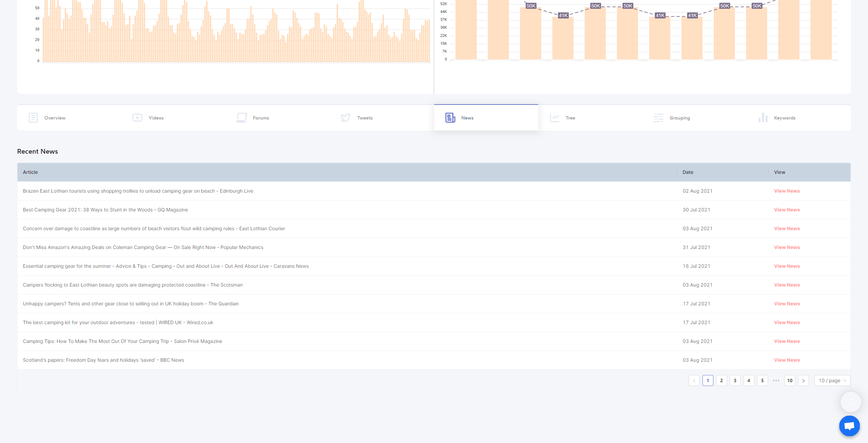This screenshot has width=868, height=443.
Task: Click the News newspaper icon
Action: 450,118
